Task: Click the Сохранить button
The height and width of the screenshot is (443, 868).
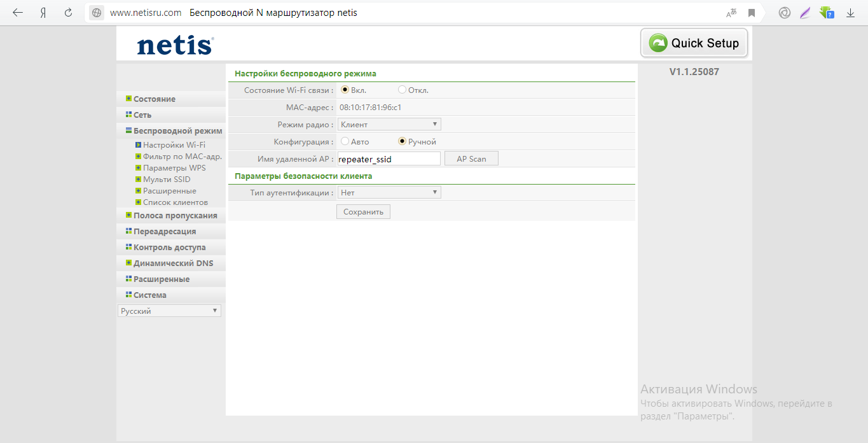Action: (x=363, y=211)
